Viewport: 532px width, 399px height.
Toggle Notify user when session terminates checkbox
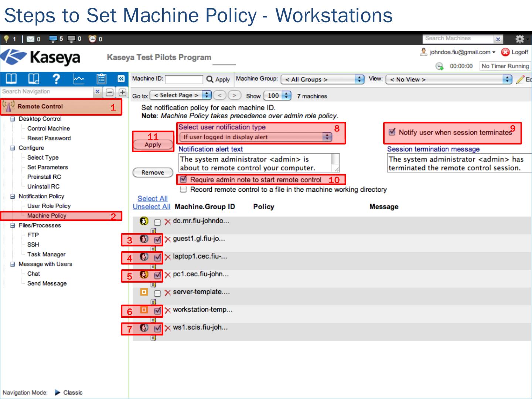392,132
